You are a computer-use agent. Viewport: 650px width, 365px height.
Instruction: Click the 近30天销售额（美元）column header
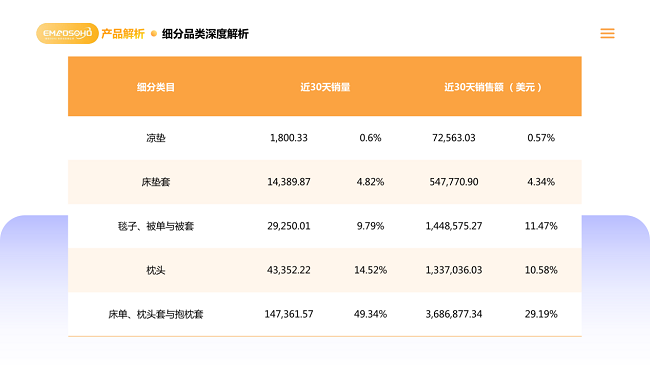pyautogui.click(x=493, y=87)
